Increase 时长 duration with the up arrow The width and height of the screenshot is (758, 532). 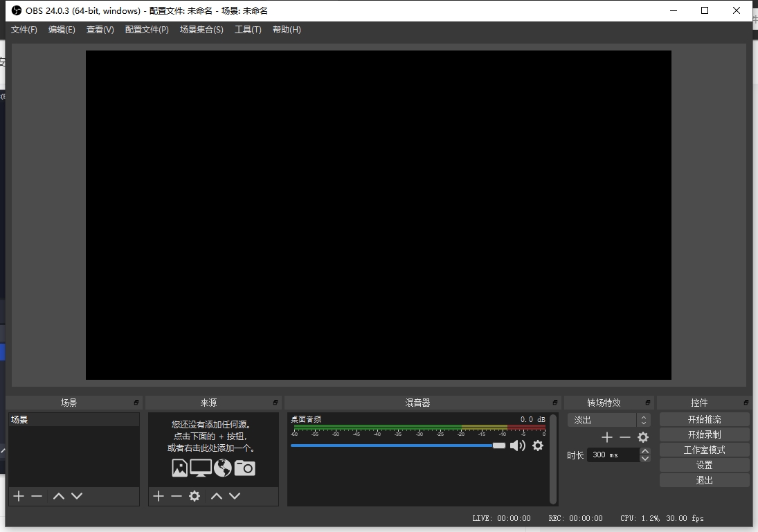coord(645,451)
